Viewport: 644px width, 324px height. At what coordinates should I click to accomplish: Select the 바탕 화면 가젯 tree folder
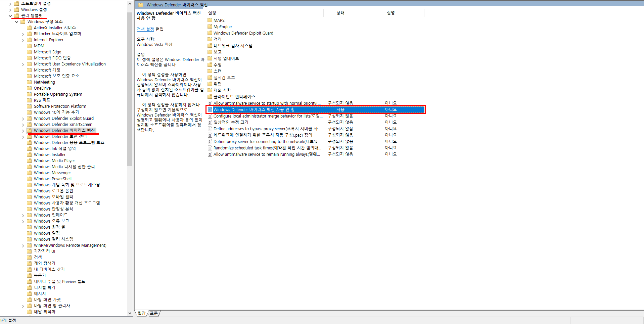[47, 300]
